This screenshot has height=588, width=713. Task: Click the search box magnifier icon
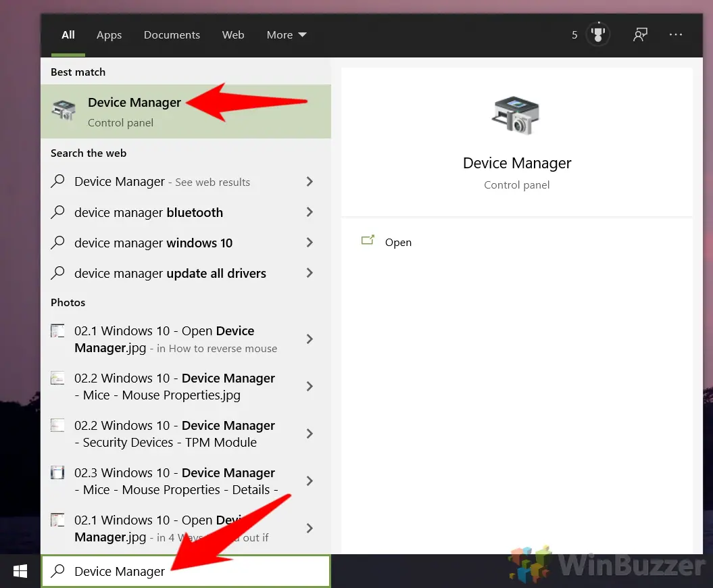[57, 570]
